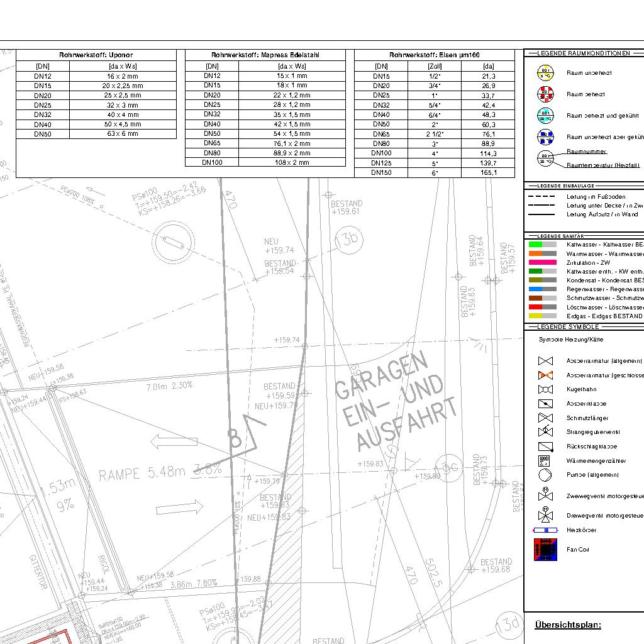The width and height of the screenshot is (644, 644).
Task: Click the orange closed Absperrarmatur symbol
Action: pos(545,375)
